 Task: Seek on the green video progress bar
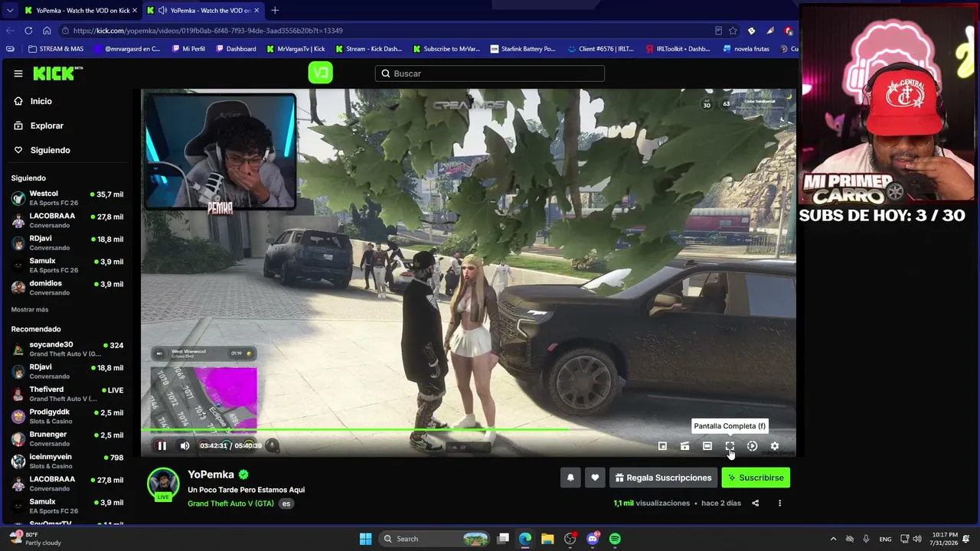coord(469,430)
